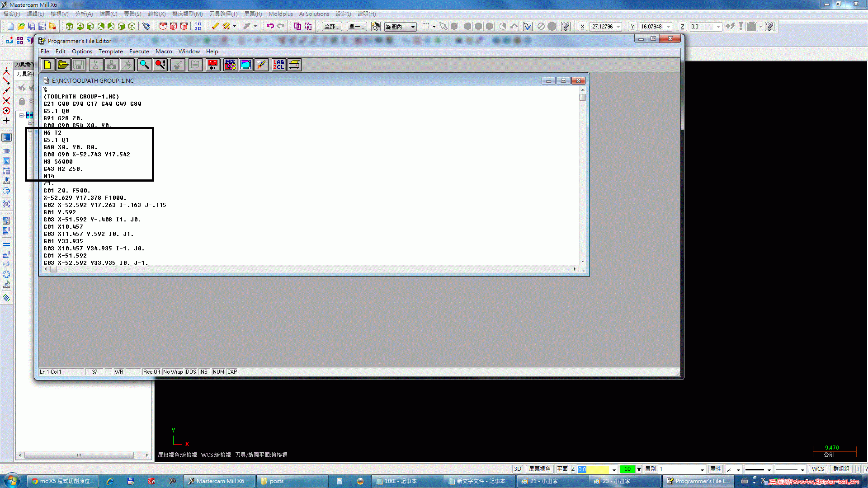868x488 pixels.
Task: Click the Open file folder icon
Action: pyautogui.click(x=63, y=65)
